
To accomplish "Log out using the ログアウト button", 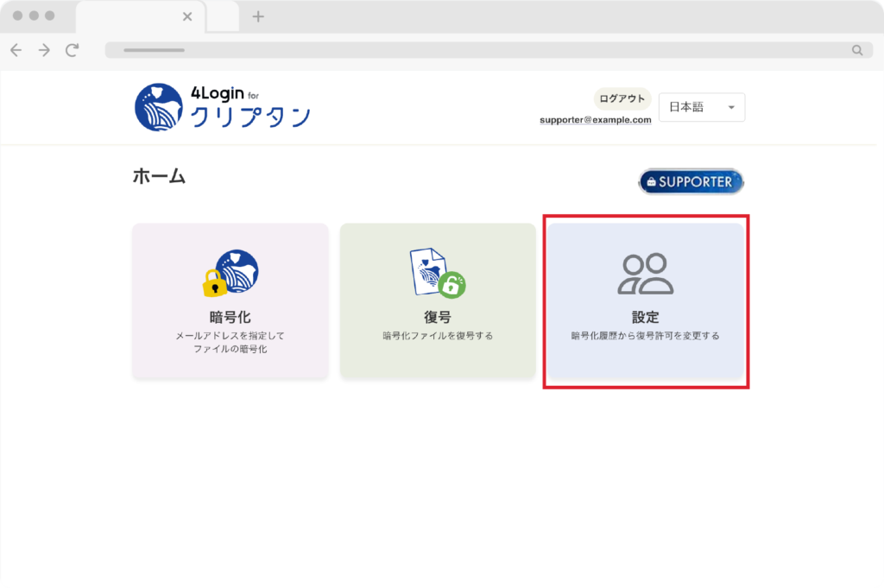I will [x=622, y=98].
